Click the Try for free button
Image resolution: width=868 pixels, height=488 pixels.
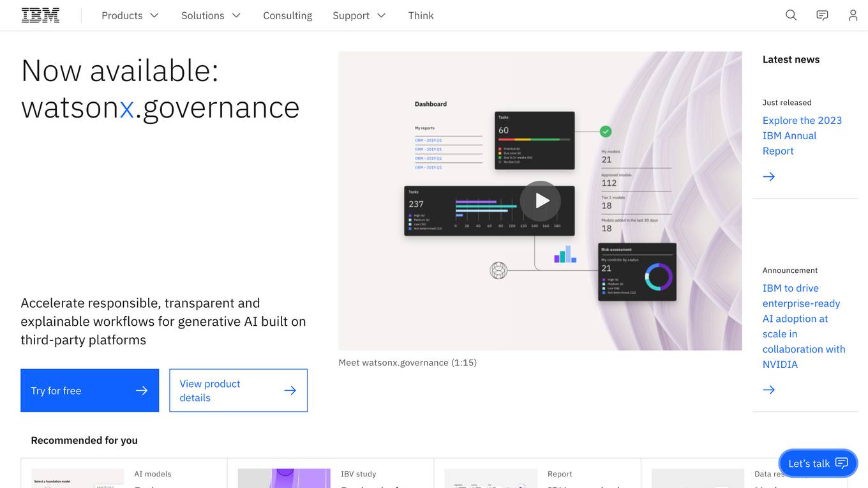(89, 390)
